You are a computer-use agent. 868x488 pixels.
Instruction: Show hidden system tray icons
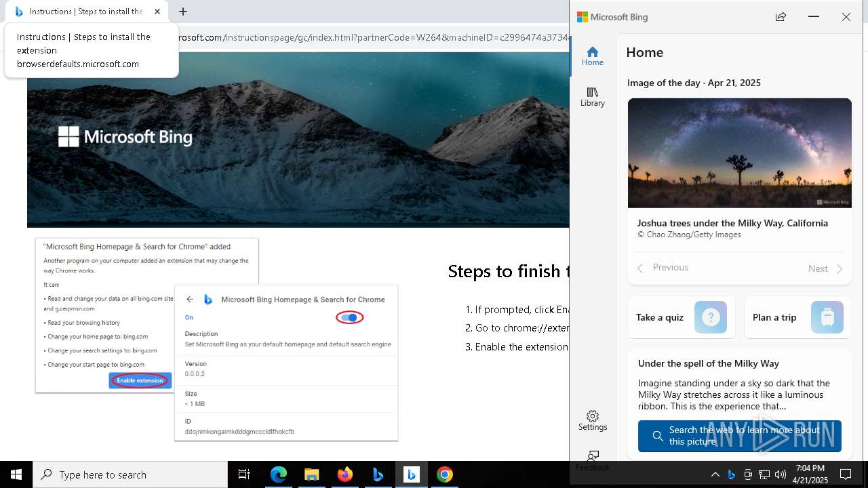coord(715,474)
